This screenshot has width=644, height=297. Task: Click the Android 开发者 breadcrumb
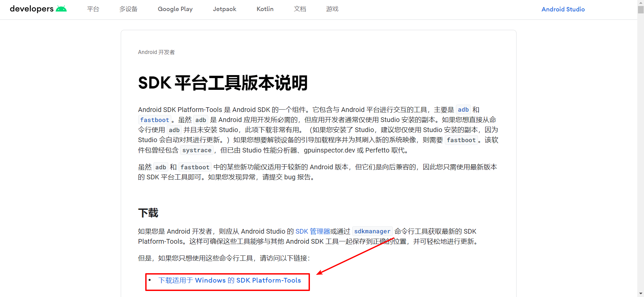(156, 52)
